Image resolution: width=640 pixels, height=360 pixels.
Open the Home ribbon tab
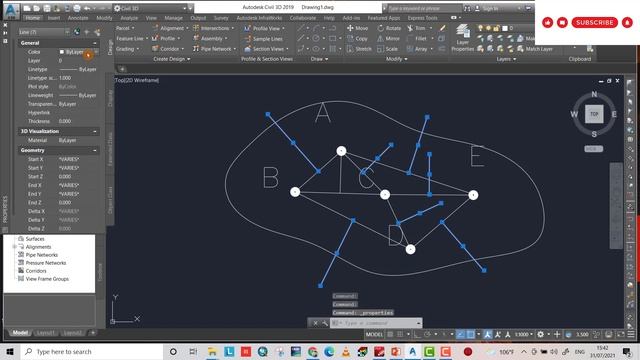pos(33,18)
